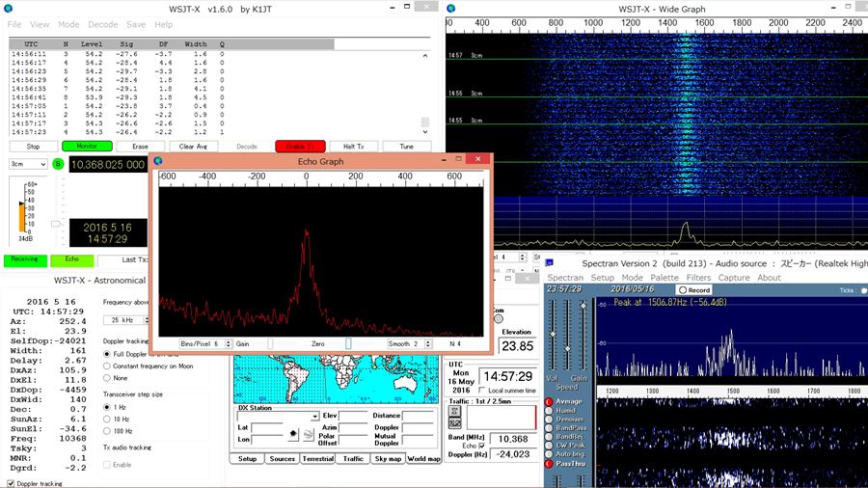Select Full Doppler tracking radio button
The height and width of the screenshot is (488, 868).
point(107,354)
